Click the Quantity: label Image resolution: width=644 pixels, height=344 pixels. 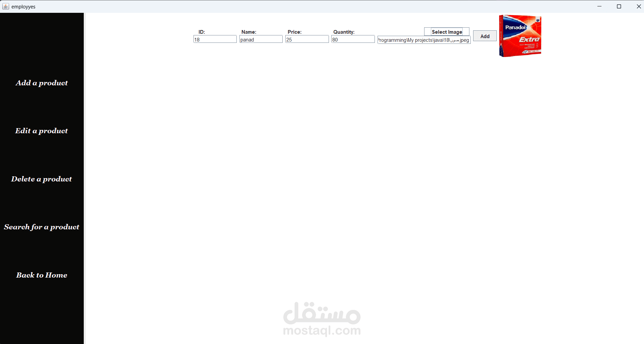click(x=344, y=32)
